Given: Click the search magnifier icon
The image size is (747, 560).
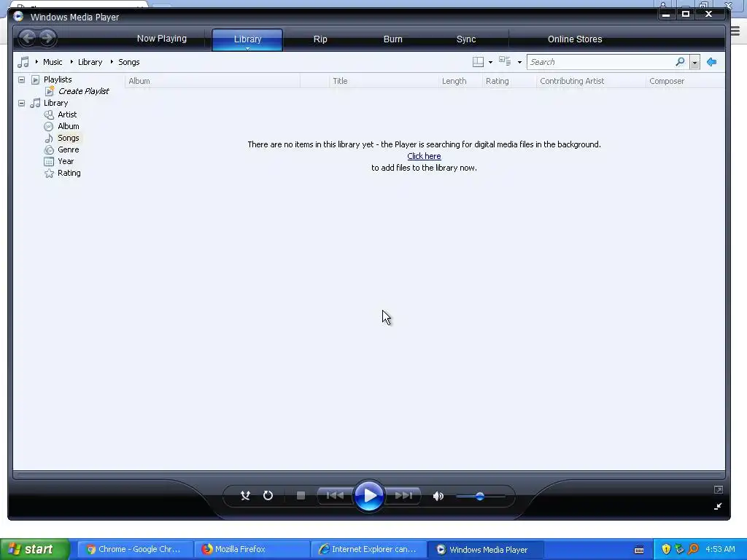Looking at the screenshot, I should point(681,62).
